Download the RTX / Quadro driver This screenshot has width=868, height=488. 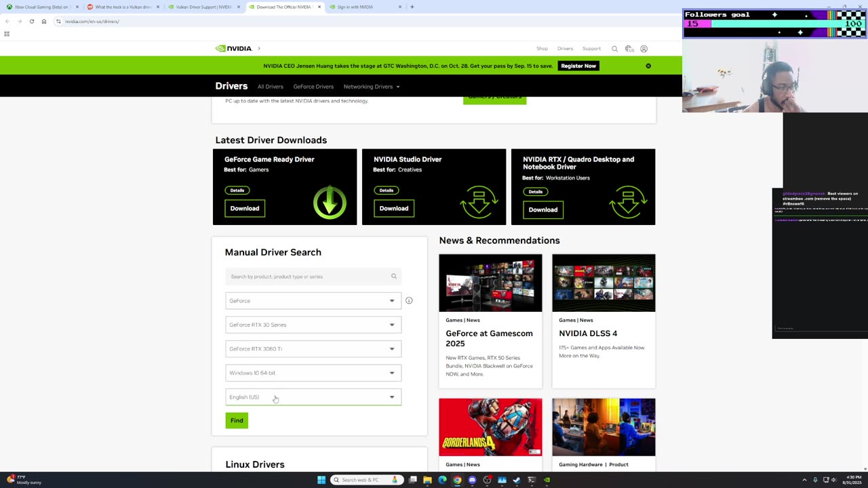[x=543, y=209]
